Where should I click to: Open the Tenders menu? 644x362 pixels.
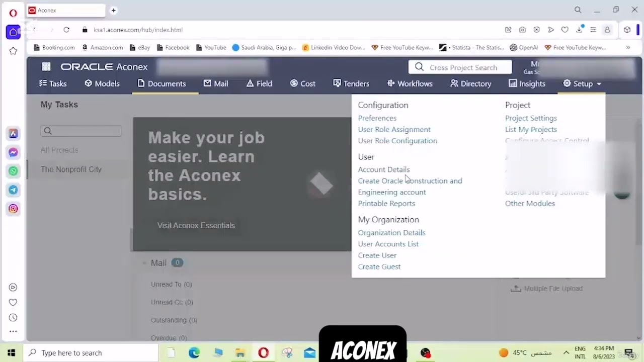[x=351, y=83]
